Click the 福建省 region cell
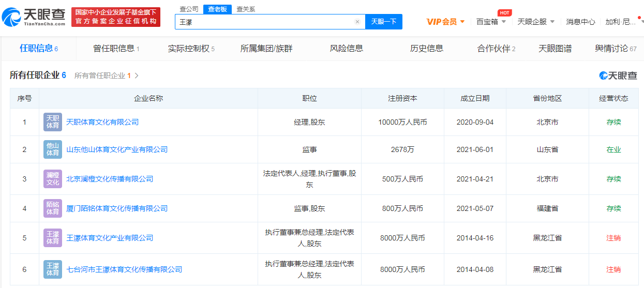The image size is (644, 288). pos(547,208)
